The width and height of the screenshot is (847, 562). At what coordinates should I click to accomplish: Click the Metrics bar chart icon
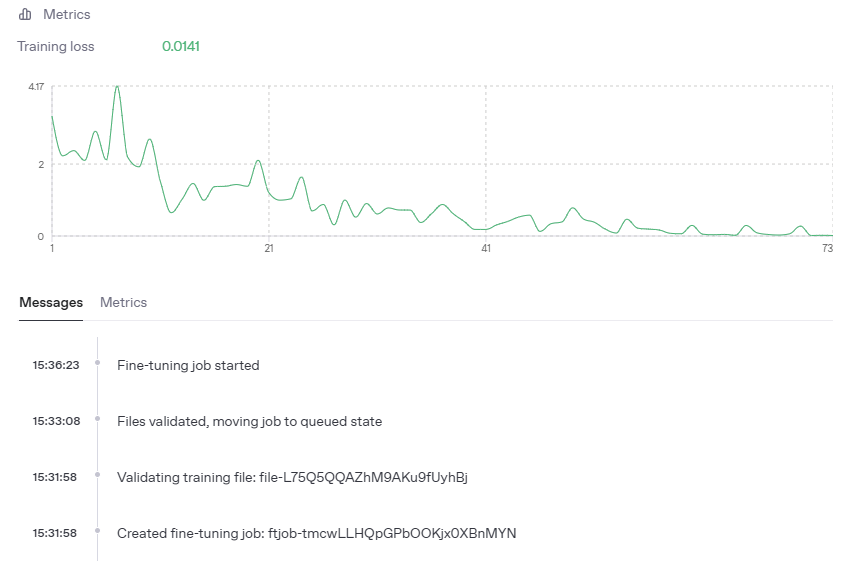25,15
